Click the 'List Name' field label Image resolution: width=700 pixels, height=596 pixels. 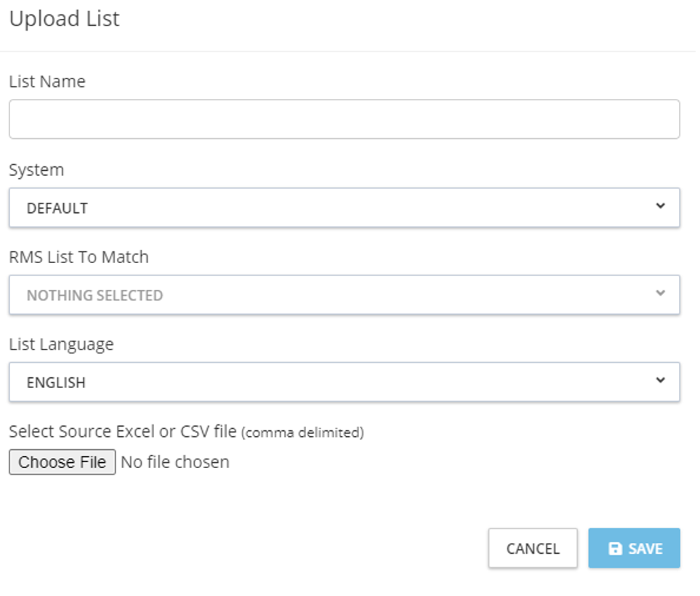[x=47, y=82]
